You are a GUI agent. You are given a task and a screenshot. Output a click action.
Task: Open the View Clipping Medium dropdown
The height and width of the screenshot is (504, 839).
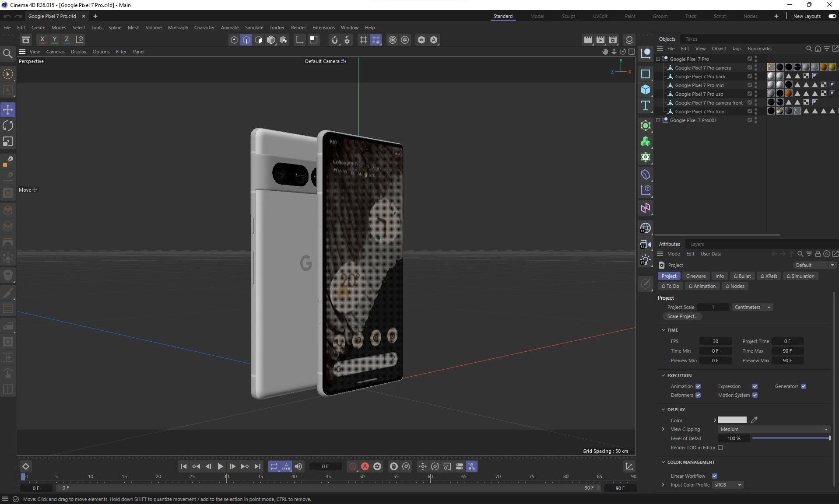click(774, 429)
